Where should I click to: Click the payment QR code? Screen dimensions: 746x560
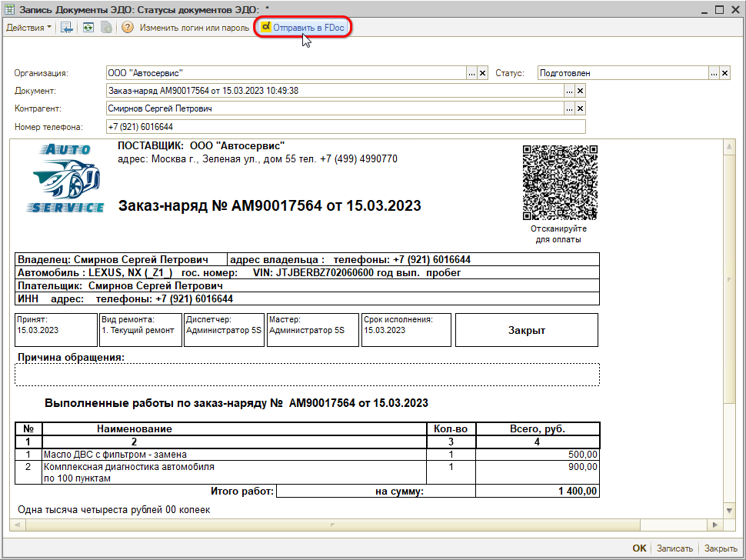pos(560,183)
